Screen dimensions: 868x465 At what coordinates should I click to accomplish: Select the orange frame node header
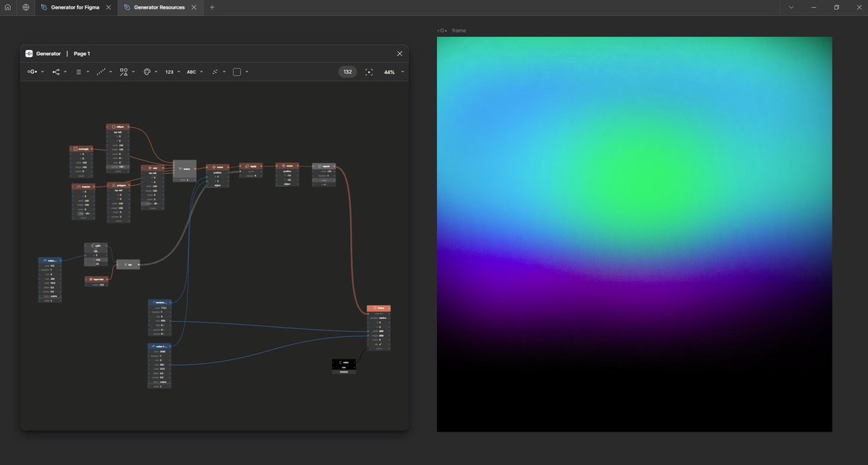(x=379, y=307)
